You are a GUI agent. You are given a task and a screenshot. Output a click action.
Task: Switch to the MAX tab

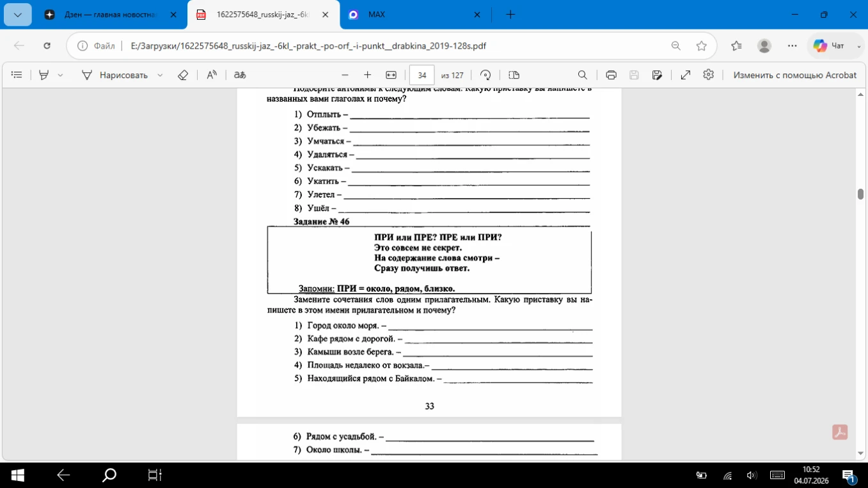414,15
